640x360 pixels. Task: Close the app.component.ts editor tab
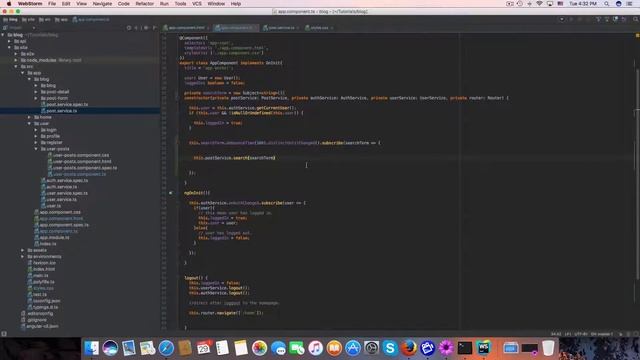256,28
